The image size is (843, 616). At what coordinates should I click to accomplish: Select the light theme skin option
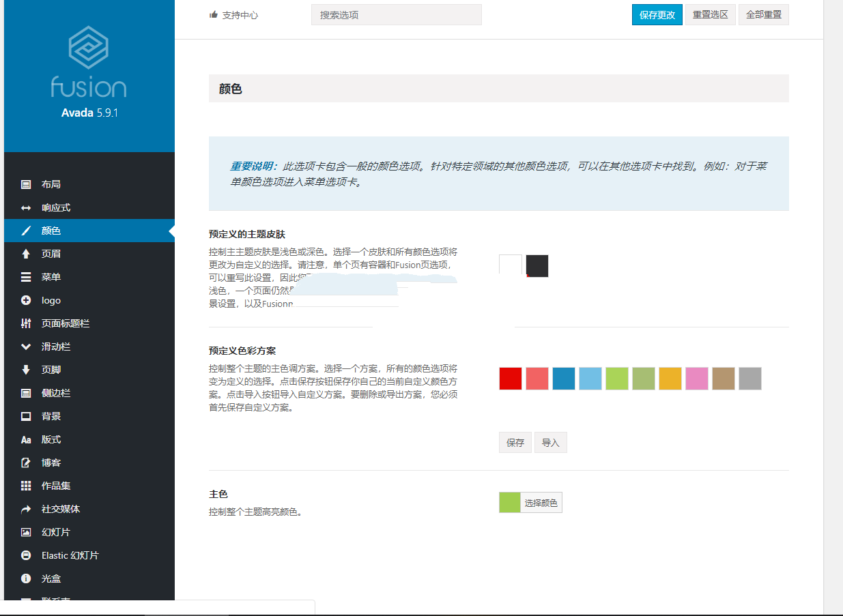point(511,265)
